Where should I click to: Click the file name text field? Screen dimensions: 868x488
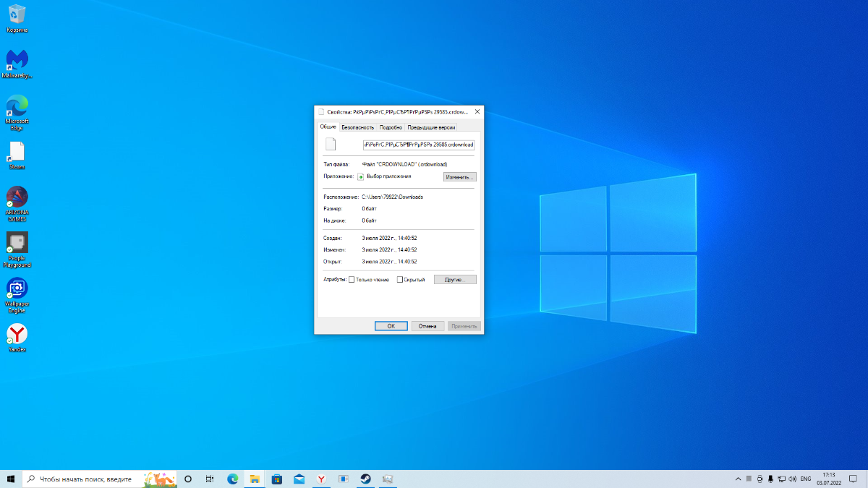[x=418, y=145]
